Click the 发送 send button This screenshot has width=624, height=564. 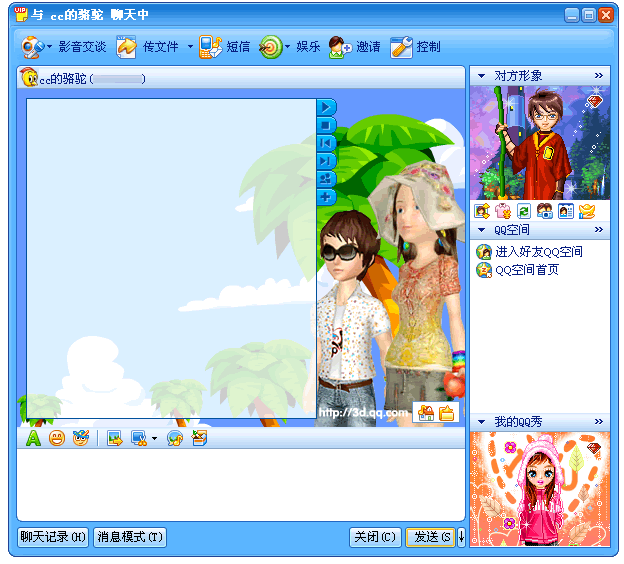tap(431, 537)
